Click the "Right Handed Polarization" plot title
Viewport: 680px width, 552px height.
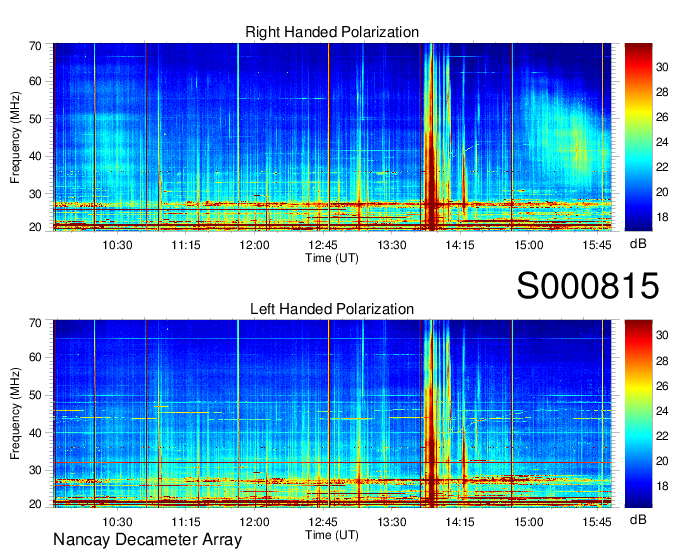(x=332, y=32)
